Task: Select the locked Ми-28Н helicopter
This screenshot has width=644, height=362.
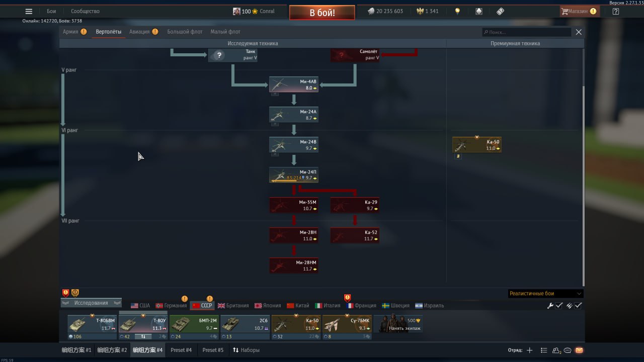Action: click(x=294, y=235)
